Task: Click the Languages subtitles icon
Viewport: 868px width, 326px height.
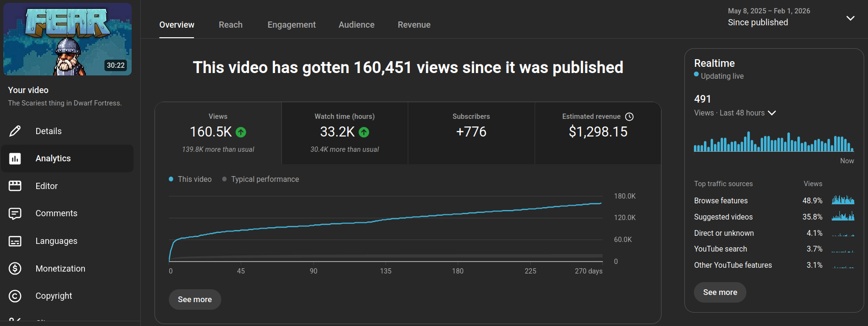Action: click(15, 241)
